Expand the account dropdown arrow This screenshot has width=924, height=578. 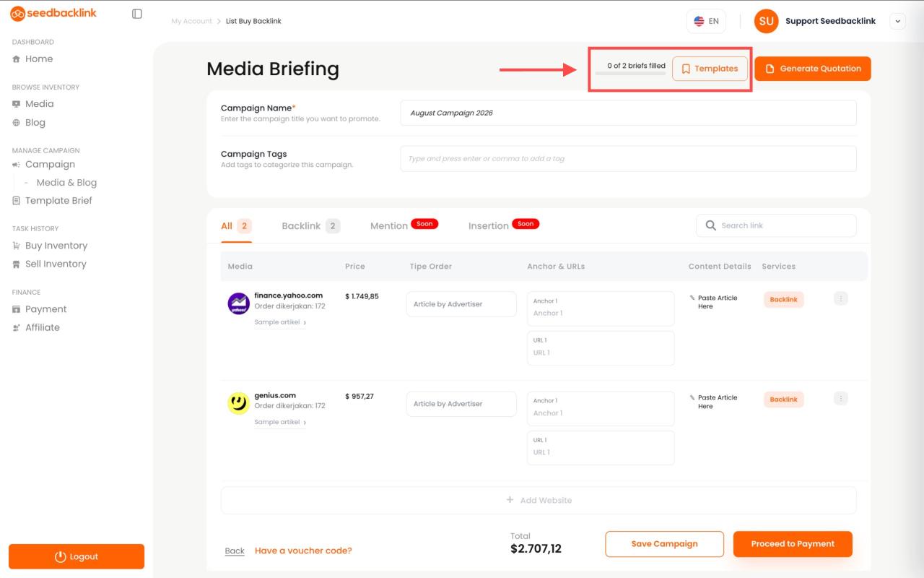897,21
